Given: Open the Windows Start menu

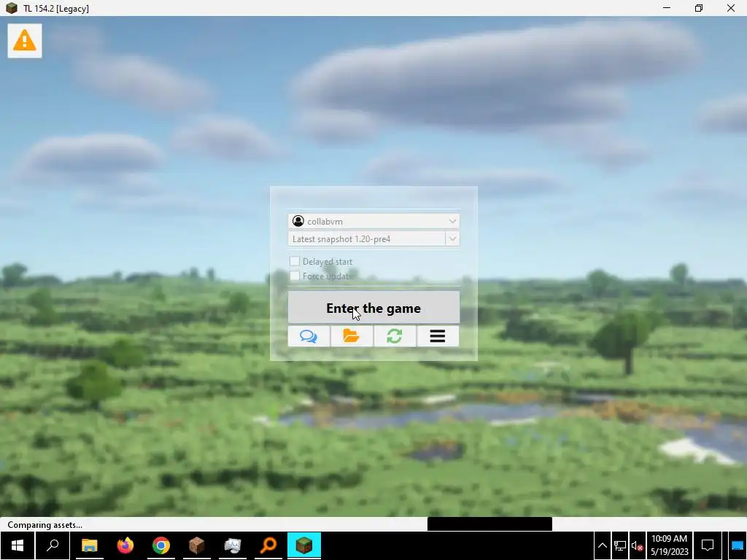Looking at the screenshot, I should pyautogui.click(x=18, y=545).
